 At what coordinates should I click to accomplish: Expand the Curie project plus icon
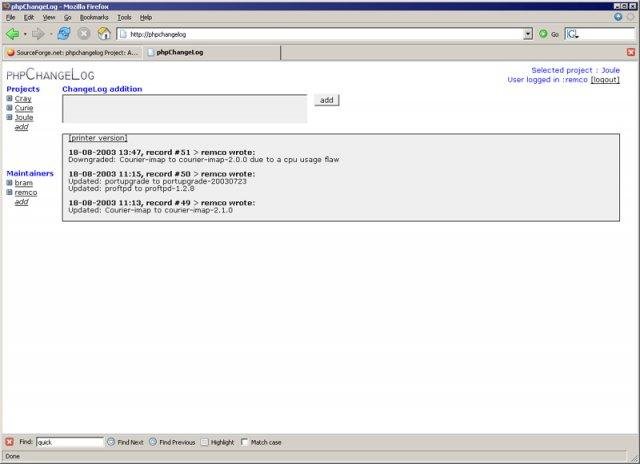tap(9, 108)
